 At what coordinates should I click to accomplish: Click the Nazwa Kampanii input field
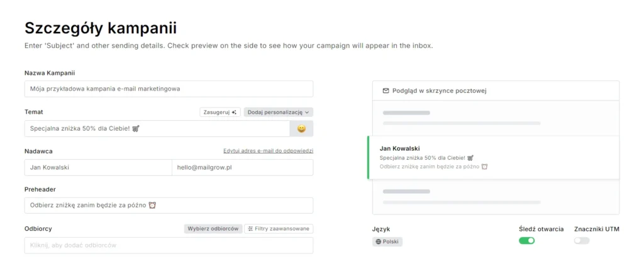(169, 89)
